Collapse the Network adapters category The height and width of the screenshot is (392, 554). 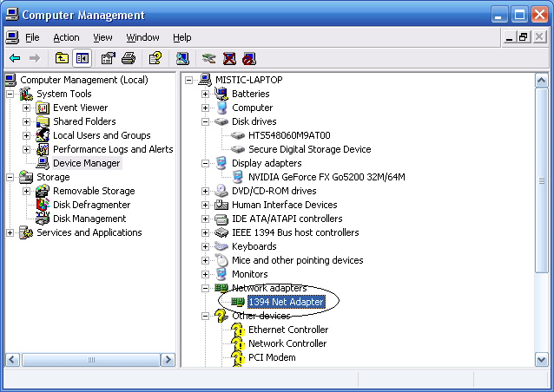click(205, 288)
